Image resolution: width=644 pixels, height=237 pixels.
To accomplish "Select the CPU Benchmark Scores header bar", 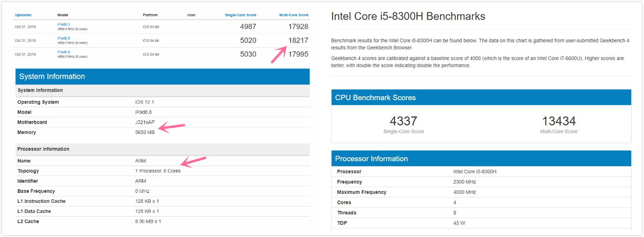I will pyautogui.click(x=481, y=98).
